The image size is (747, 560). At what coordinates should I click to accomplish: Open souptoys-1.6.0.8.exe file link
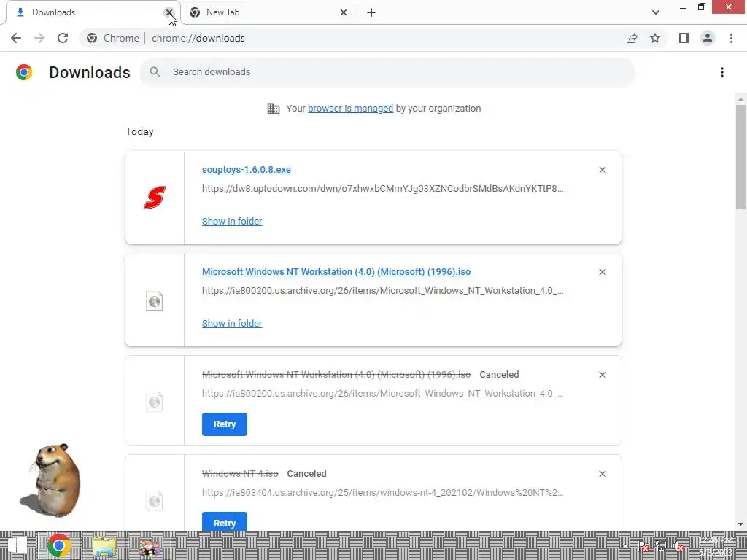[247, 169]
